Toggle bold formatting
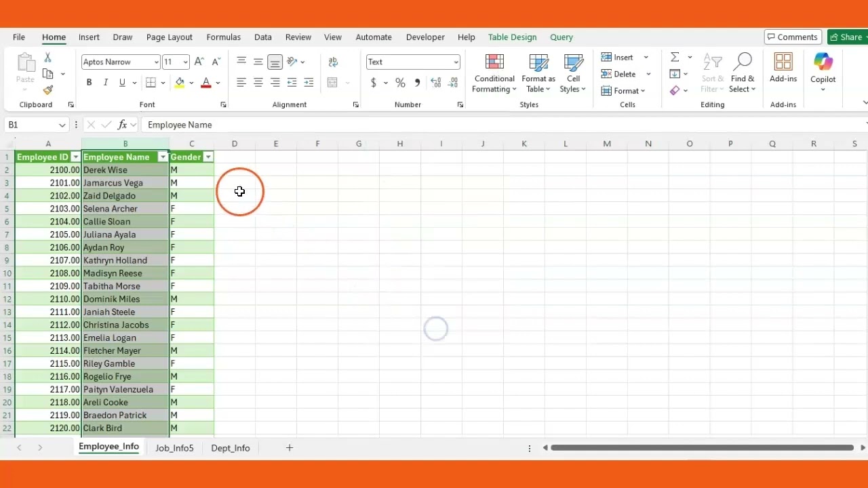 (89, 83)
